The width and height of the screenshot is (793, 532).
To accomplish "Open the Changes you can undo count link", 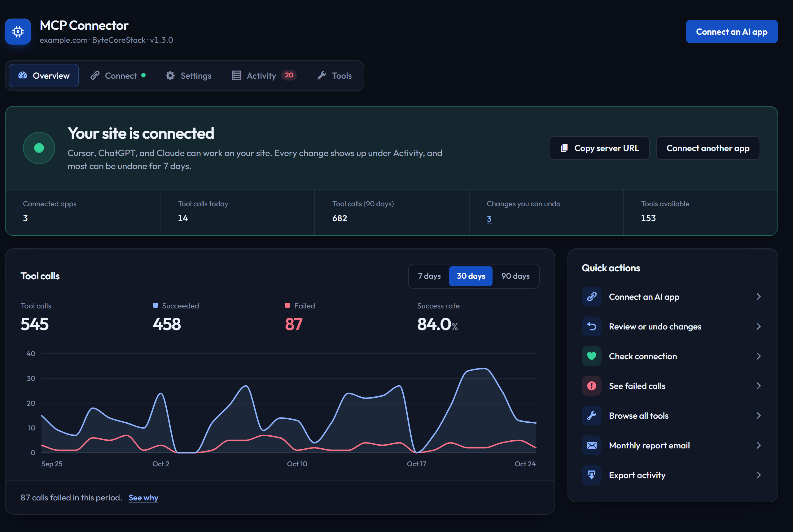I will (x=489, y=219).
